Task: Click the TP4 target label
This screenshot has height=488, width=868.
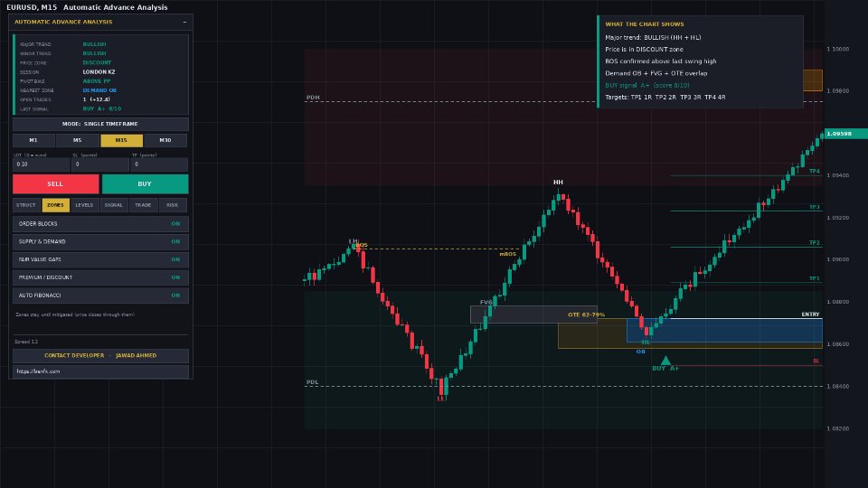Action: 815,171
